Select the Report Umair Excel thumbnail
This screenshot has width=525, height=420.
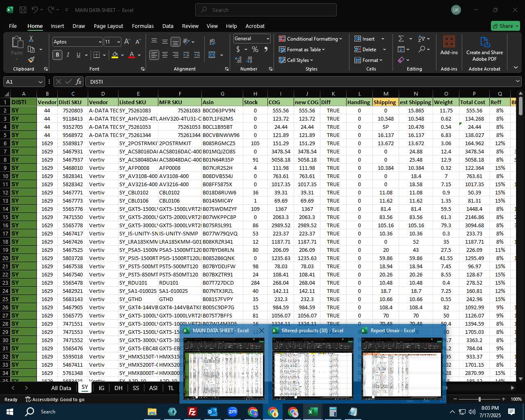pos(402,364)
